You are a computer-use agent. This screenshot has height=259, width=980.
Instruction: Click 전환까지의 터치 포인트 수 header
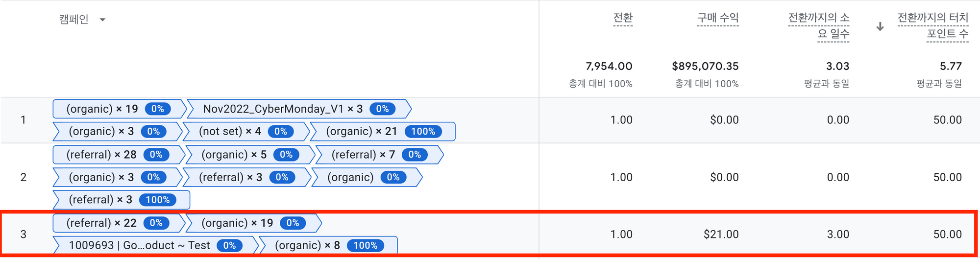pos(933,26)
